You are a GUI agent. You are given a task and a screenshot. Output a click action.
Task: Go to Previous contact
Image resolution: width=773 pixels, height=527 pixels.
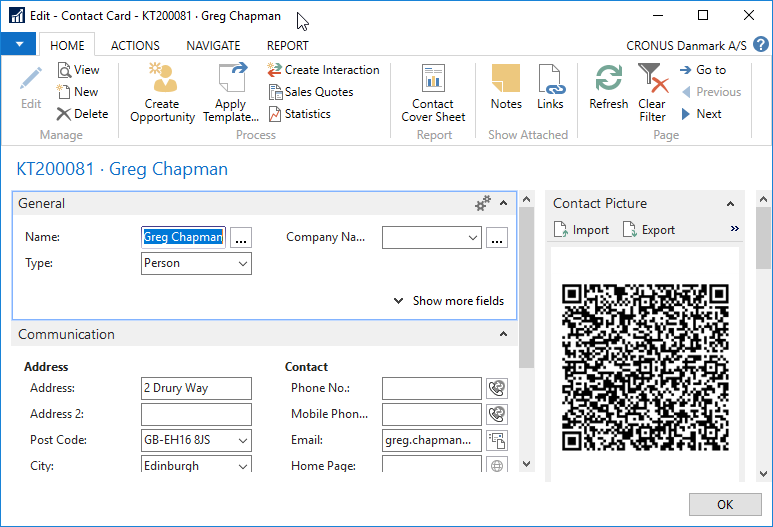(x=711, y=92)
